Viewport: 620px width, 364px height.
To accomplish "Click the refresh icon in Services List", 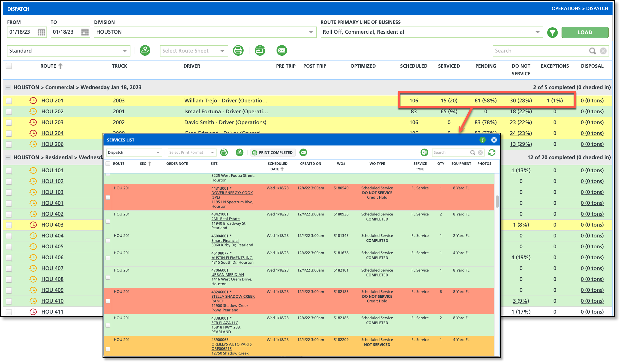I will (x=492, y=153).
